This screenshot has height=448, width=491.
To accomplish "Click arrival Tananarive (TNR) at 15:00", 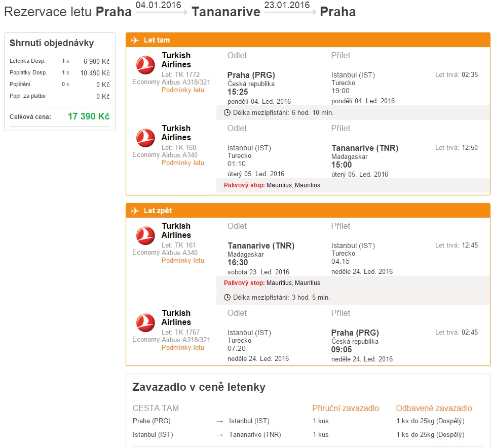I will click(x=365, y=148).
